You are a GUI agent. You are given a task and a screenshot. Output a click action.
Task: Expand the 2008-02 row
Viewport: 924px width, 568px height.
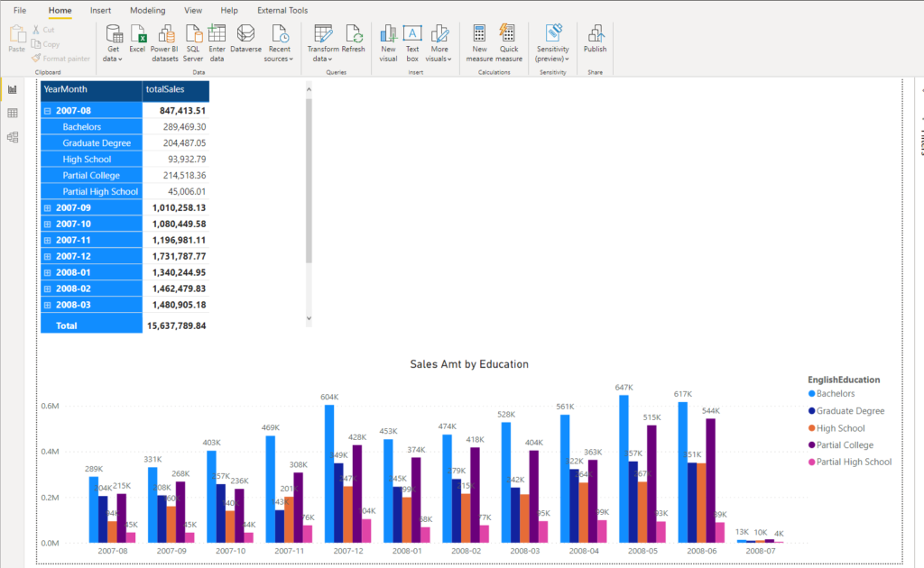(x=48, y=289)
